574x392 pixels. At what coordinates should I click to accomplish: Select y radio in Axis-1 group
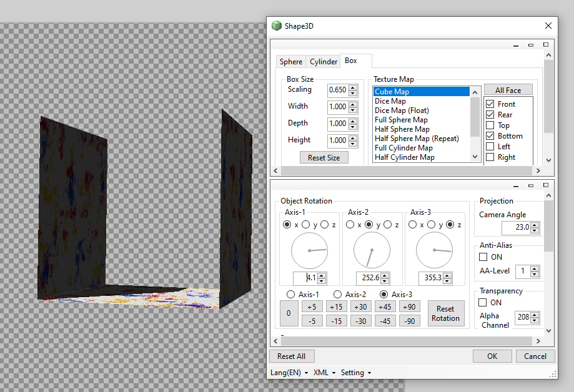[x=306, y=224]
